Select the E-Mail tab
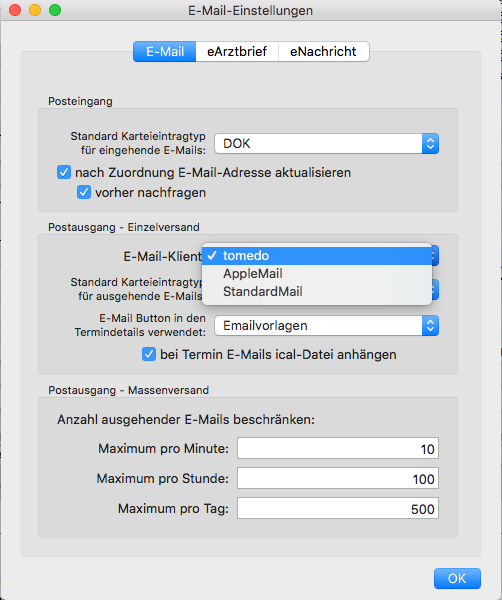 coord(165,51)
